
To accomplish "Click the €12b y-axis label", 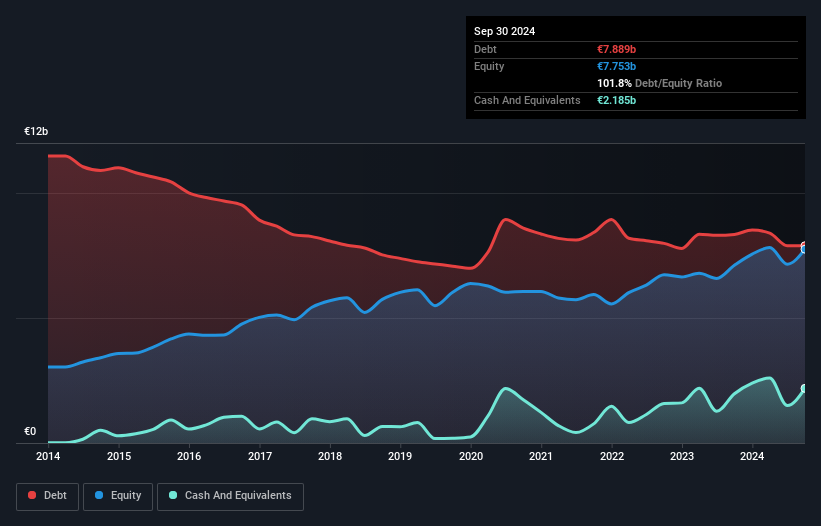I will 36,131.
